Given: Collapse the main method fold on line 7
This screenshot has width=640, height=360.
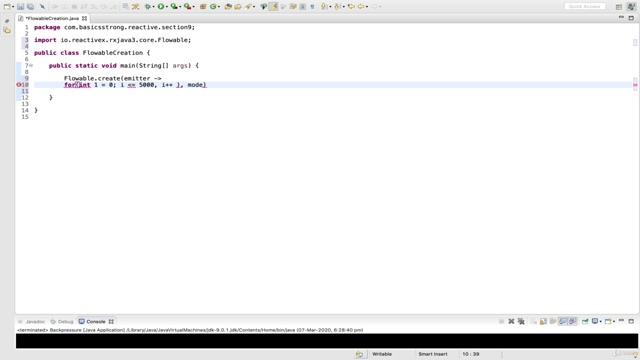Looking at the screenshot, I should [31, 65].
